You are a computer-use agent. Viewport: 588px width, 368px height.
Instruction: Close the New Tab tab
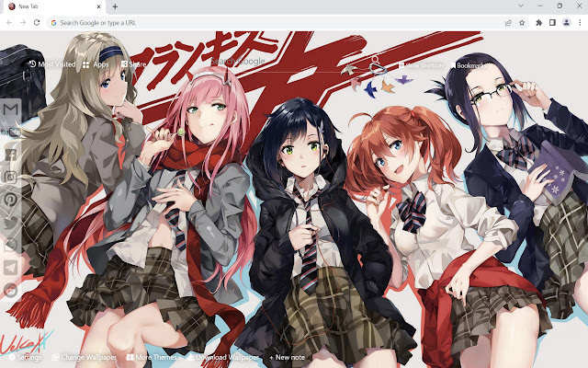point(99,6)
